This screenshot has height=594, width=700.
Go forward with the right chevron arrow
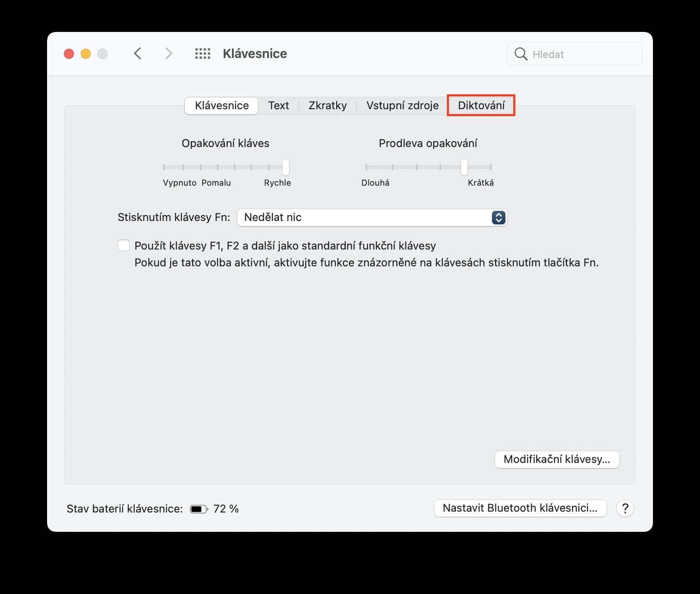168,54
